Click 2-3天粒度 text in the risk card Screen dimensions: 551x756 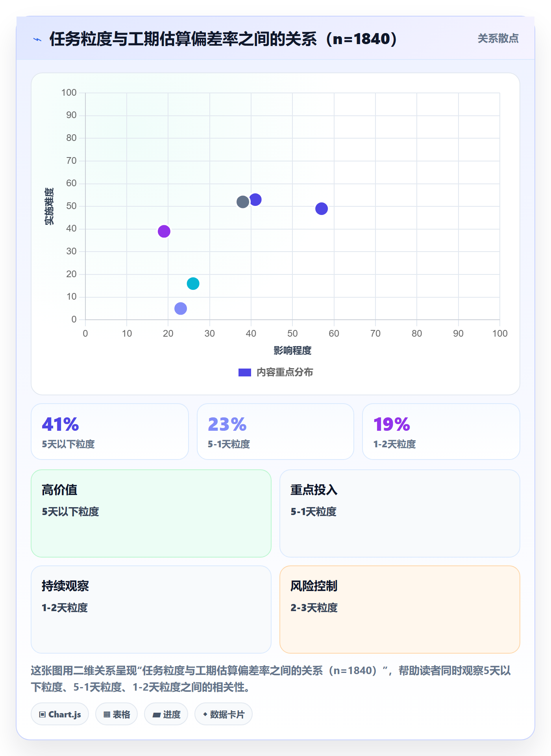(x=314, y=608)
